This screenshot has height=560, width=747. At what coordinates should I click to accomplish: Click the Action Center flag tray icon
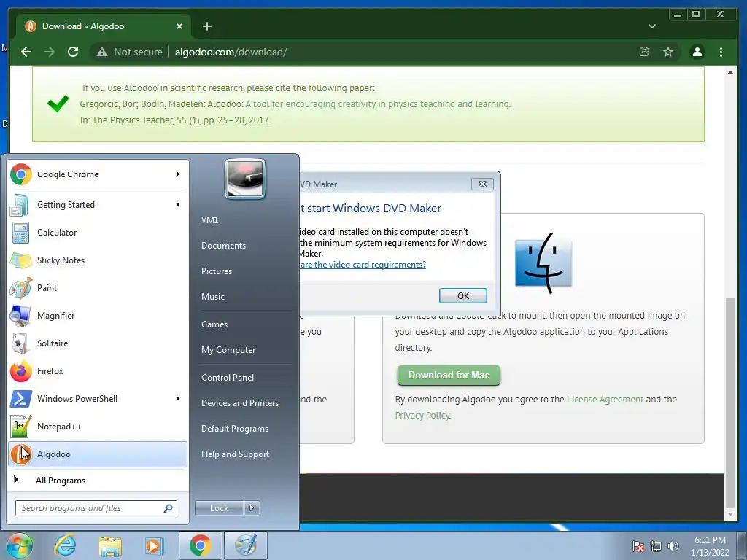tap(638, 546)
